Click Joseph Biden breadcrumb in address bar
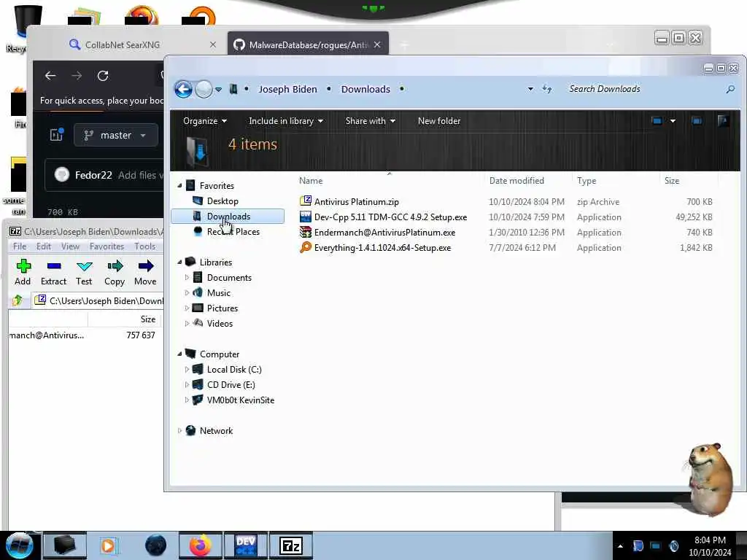 287,89
